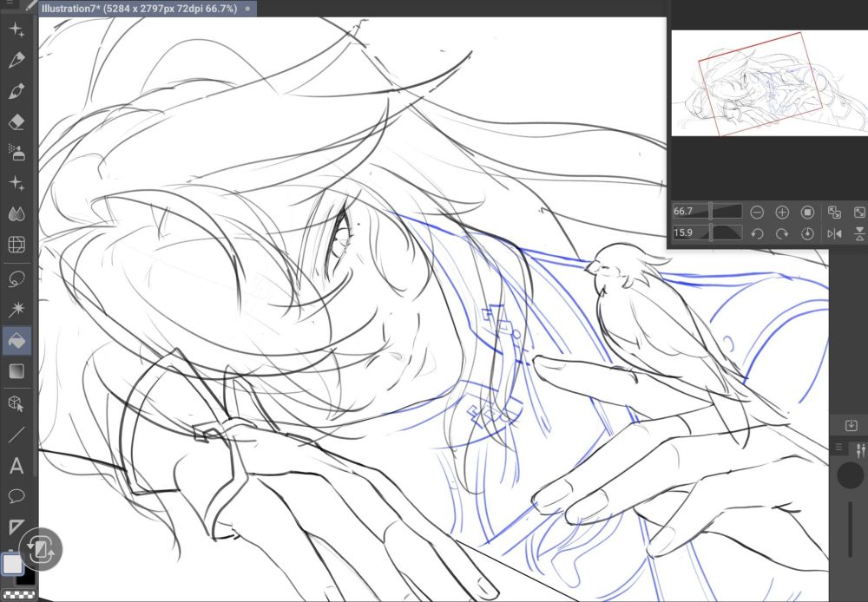Click the Navigator canvas thumbnail
868x602 pixels.
coord(769,83)
